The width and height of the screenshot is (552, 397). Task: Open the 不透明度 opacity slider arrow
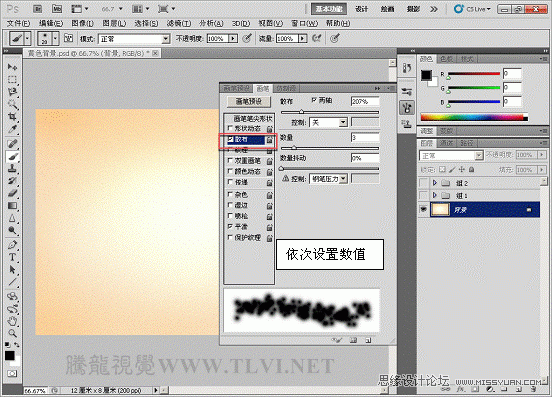233,38
